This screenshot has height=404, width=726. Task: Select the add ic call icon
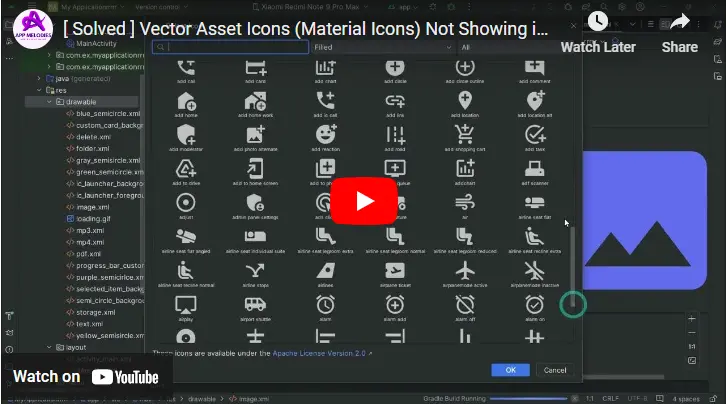(325, 101)
